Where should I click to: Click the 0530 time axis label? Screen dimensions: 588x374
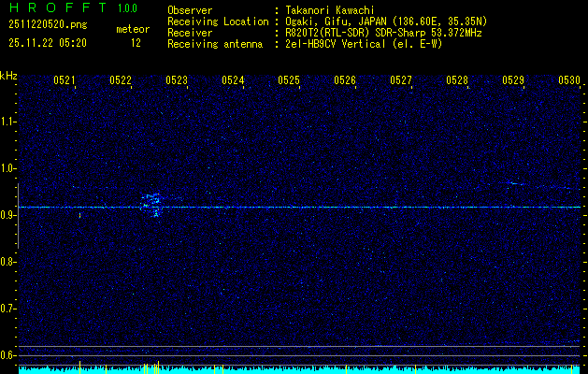click(x=569, y=79)
